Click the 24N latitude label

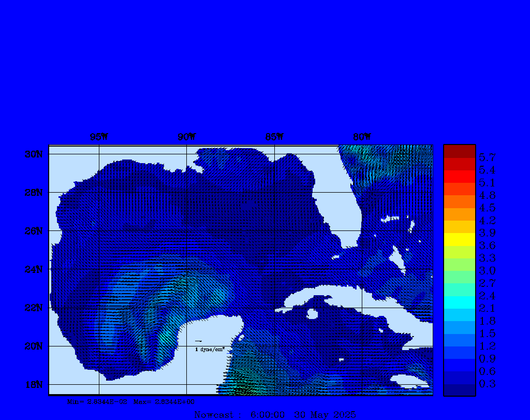(33, 269)
